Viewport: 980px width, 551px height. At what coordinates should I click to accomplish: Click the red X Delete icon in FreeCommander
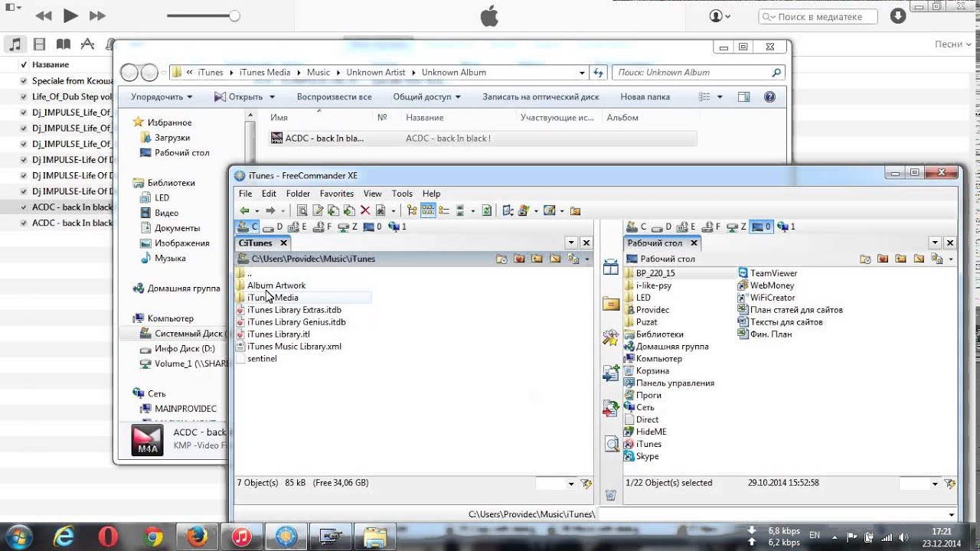click(365, 210)
